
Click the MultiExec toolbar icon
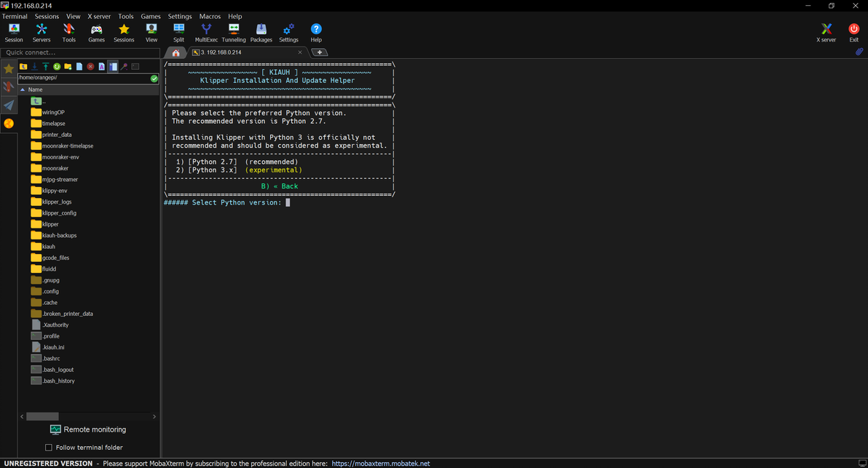click(206, 32)
